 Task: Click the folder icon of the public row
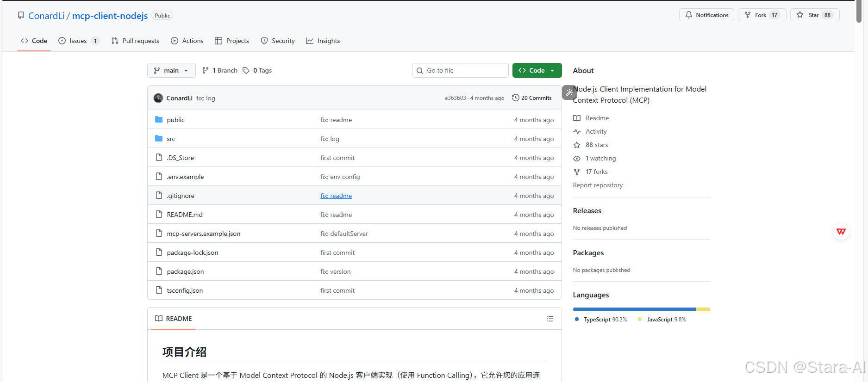159,119
